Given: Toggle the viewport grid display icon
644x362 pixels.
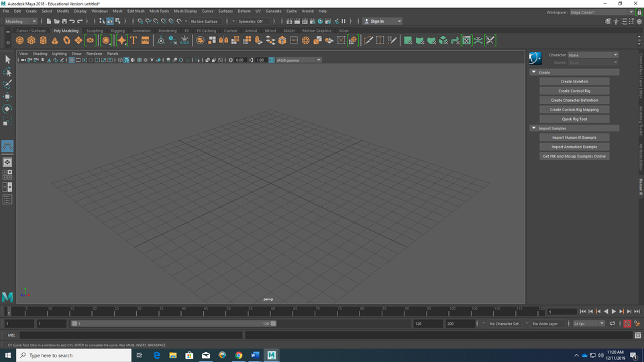Looking at the screenshot, I should pyautogui.click(x=72, y=60).
